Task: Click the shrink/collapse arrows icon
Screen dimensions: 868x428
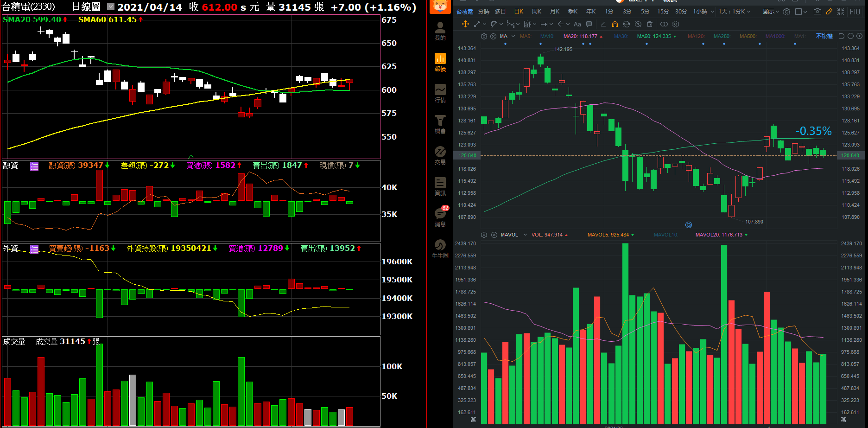Action: (x=841, y=12)
